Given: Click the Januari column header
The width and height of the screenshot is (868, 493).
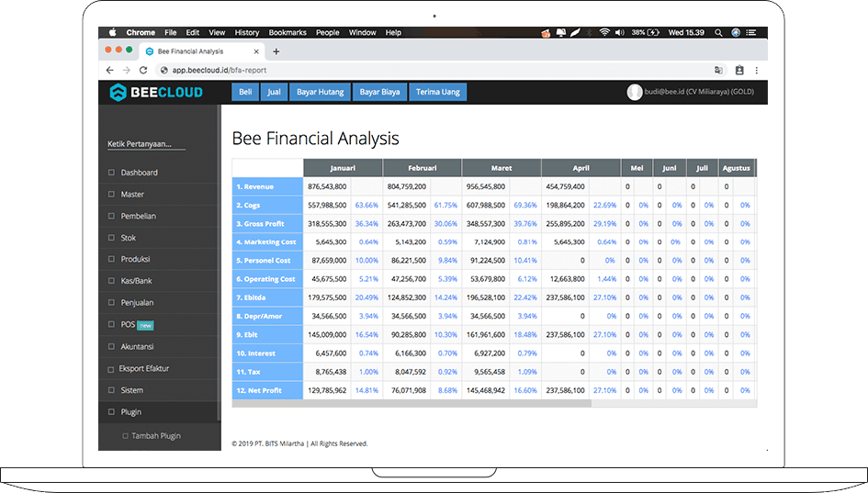Looking at the screenshot, I should (343, 168).
